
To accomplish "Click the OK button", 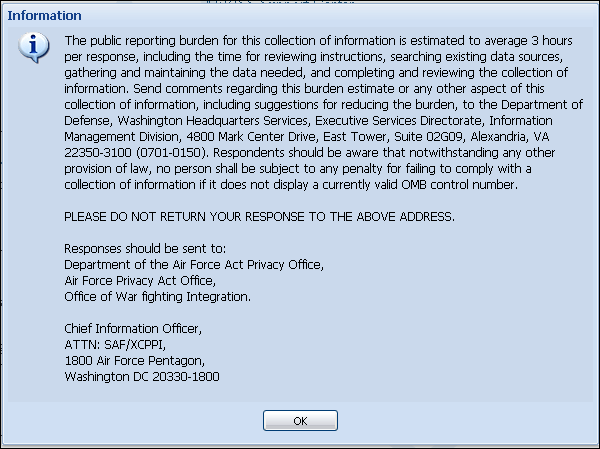I will tap(300, 421).
